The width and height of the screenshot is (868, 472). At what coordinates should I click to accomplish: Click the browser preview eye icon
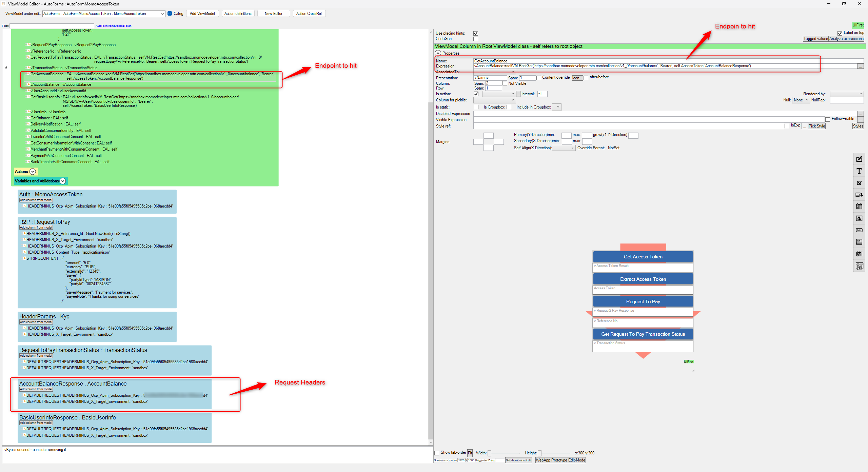[x=859, y=267]
